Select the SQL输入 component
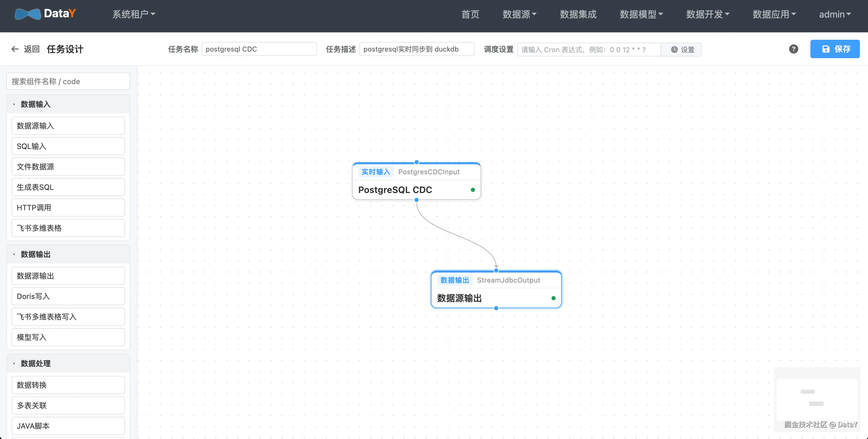 click(68, 146)
